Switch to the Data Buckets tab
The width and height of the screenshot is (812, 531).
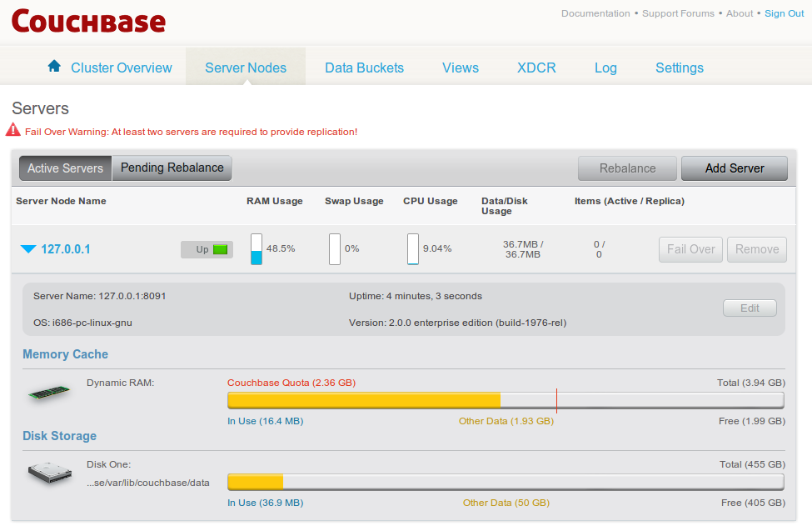pos(364,68)
